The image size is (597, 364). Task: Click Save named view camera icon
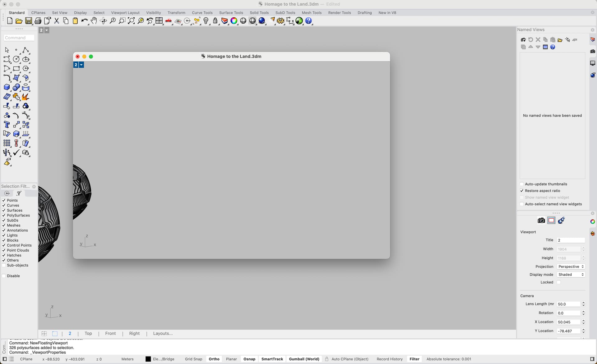click(523, 40)
